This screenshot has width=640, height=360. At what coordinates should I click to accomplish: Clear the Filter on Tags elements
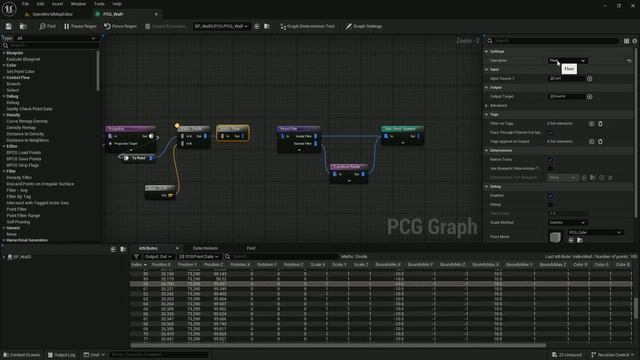(600, 123)
